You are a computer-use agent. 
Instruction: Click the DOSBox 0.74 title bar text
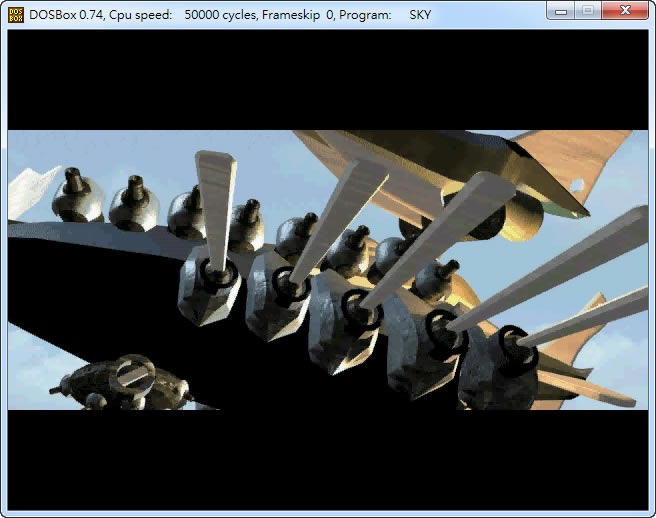pos(230,15)
